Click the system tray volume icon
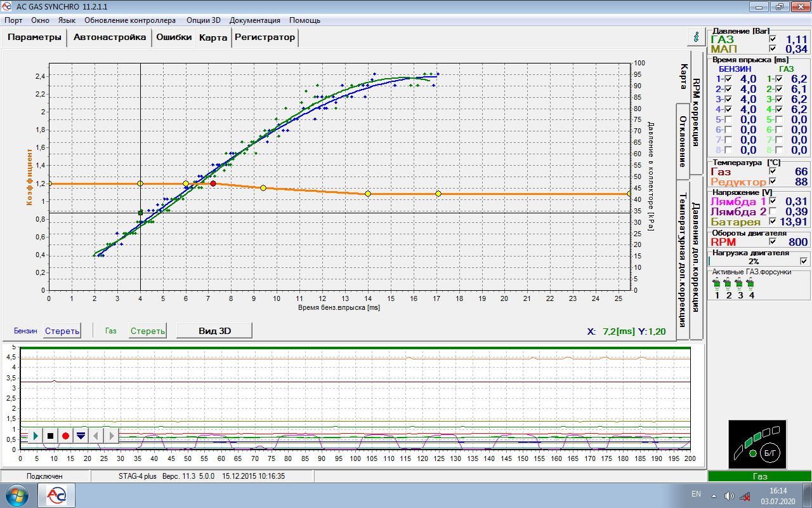 point(729,495)
